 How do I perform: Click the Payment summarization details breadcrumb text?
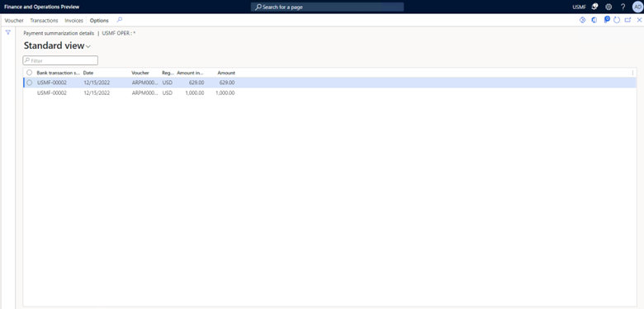[59, 33]
